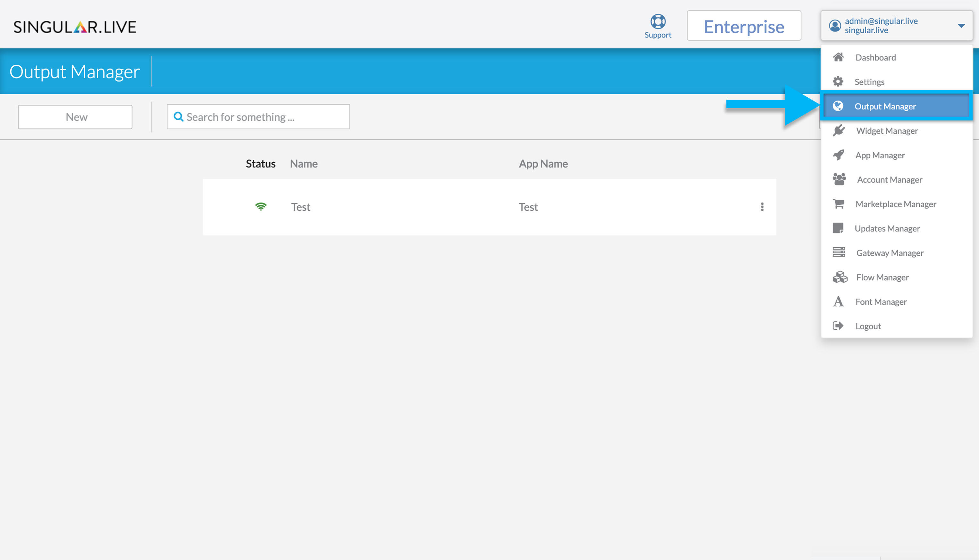Click the Singular.Live logo
The image size is (979, 560).
pos(75,27)
